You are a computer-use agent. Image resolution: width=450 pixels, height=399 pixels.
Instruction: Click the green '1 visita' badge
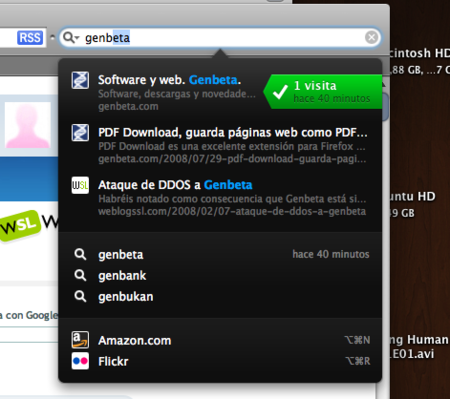(322, 92)
